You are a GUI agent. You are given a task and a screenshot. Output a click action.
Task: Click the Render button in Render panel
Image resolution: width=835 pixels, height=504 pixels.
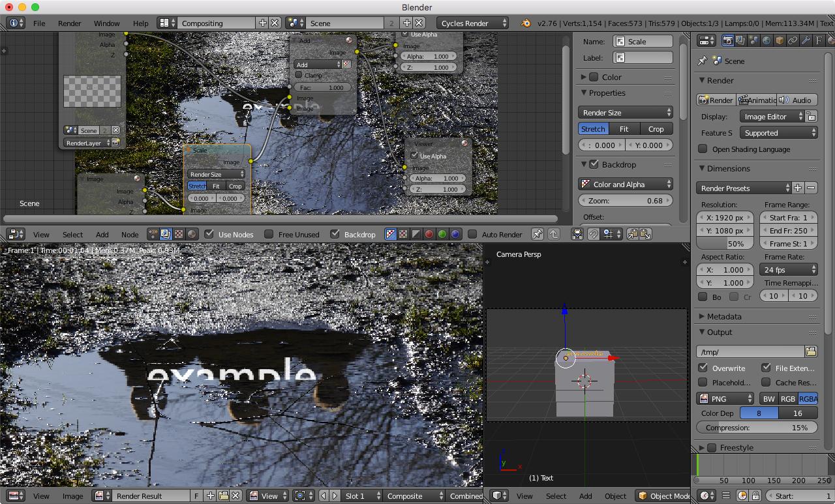(x=716, y=100)
